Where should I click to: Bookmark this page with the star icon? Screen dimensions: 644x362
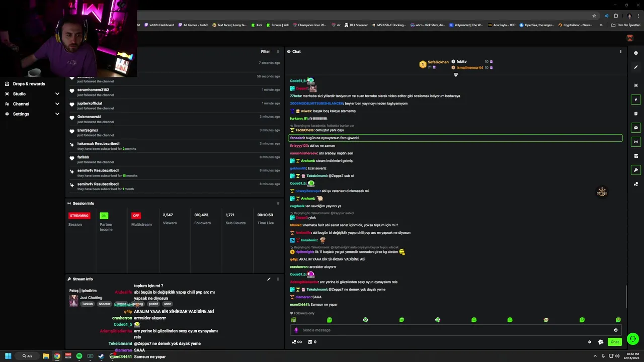click(x=594, y=16)
